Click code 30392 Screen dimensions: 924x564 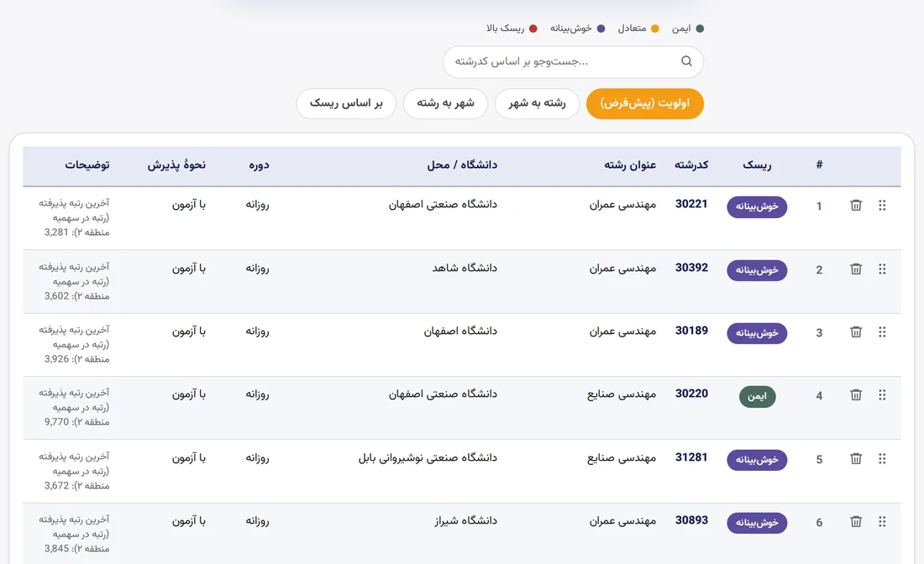(x=691, y=267)
